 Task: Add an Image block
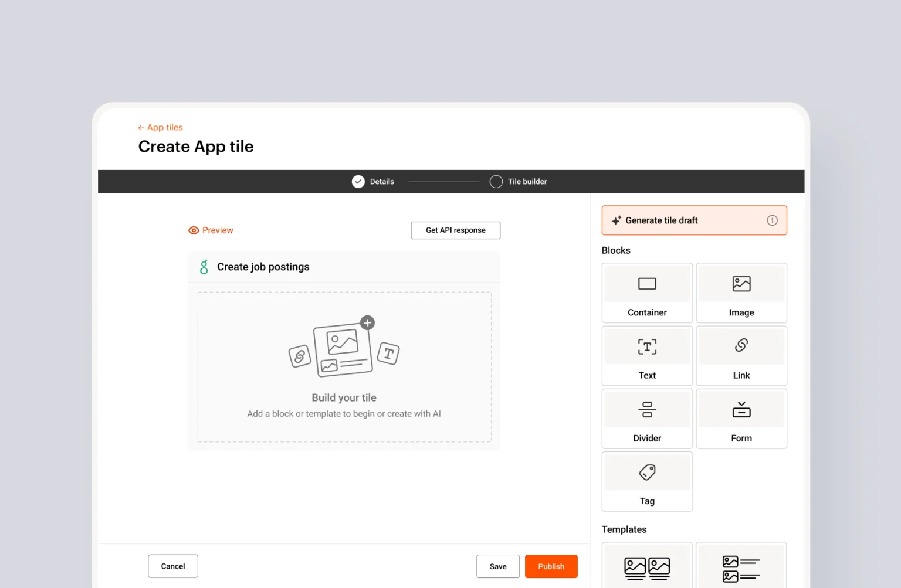pyautogui.click(x=741, y=293)
